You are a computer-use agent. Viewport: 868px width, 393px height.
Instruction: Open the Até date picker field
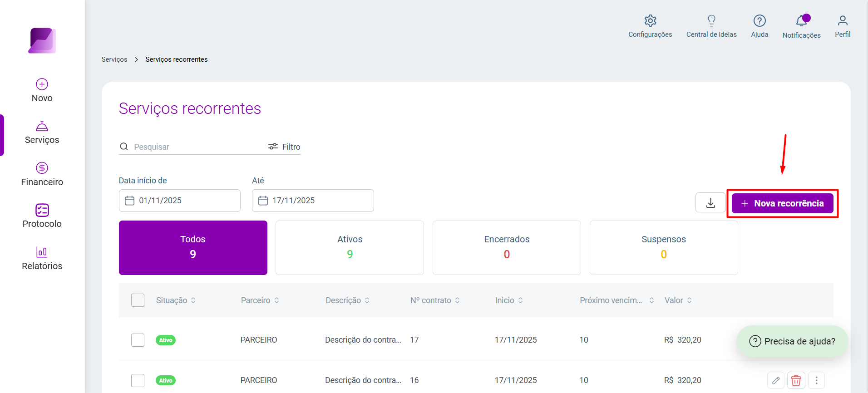pyautogui.click(x=313, y=201)
